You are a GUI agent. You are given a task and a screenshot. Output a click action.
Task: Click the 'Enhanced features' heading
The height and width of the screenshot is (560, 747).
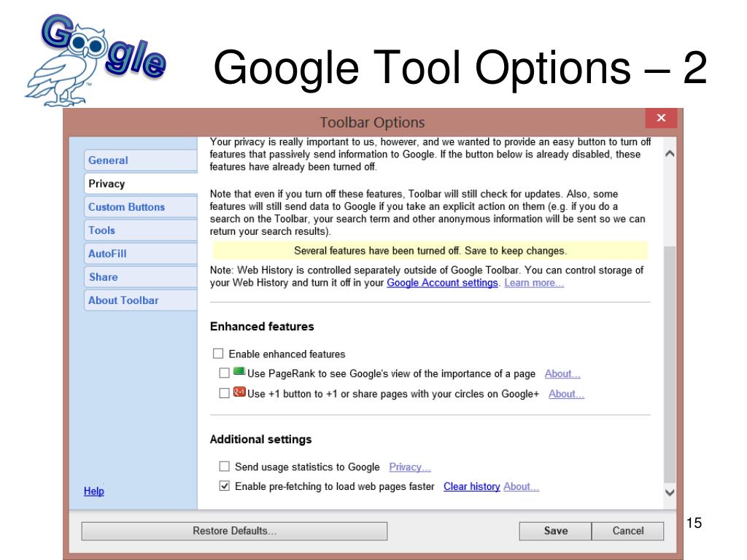262,327
